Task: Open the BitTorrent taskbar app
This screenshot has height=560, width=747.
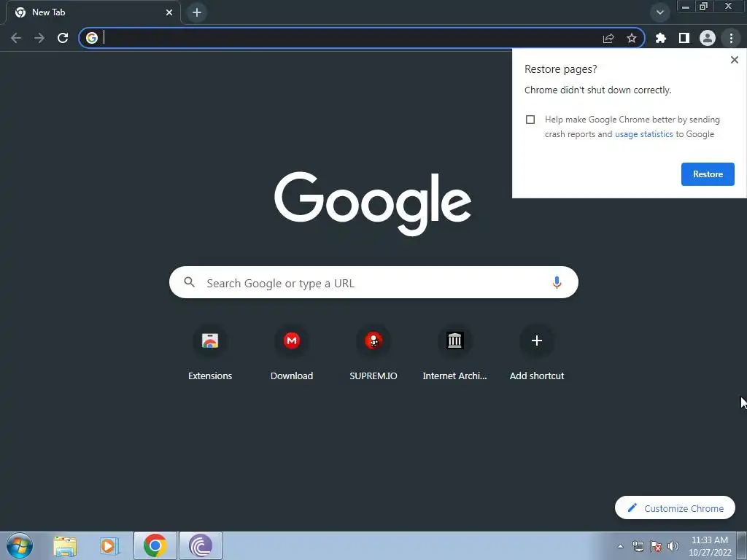Action: [201, 545]
